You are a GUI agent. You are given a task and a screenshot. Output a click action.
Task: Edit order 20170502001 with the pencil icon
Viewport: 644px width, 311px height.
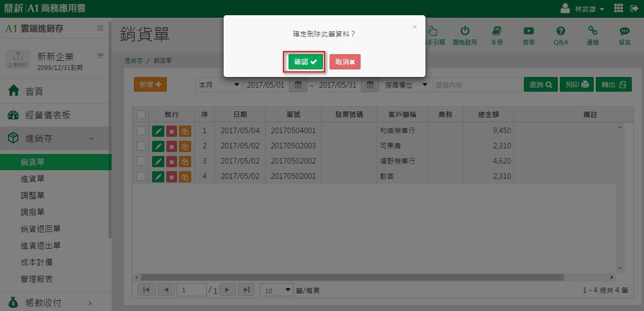[x=158, y=177]
